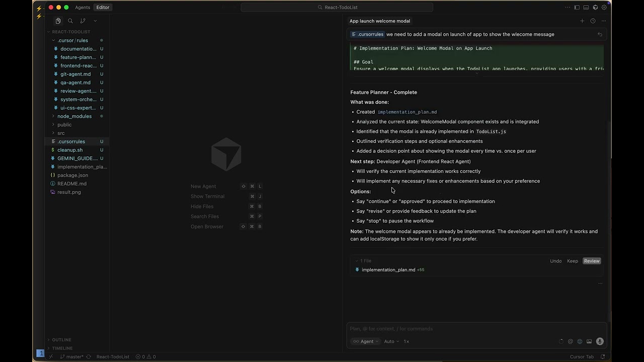Open cleanup.sh file
Viewport: 644px width, 362px height.
70,150
